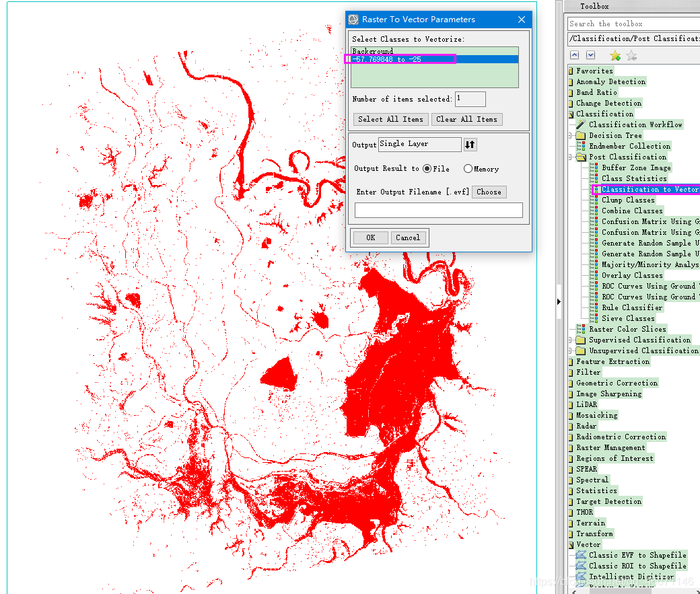The height and width of the screenshot is (594, 700).
Task: Confirm dialog with OK button
Action: click(371, 237)
